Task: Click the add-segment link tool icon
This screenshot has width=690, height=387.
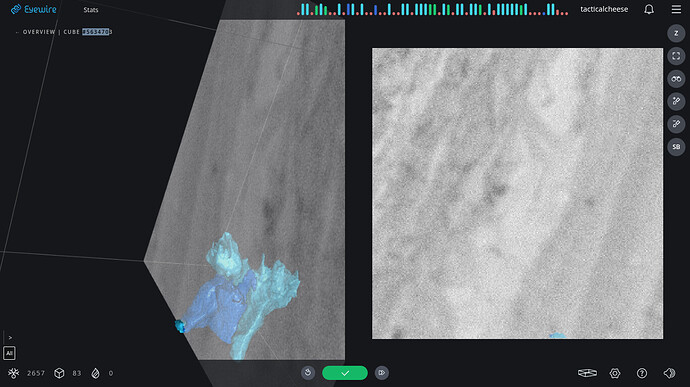Action: click(x=676, y=101)
